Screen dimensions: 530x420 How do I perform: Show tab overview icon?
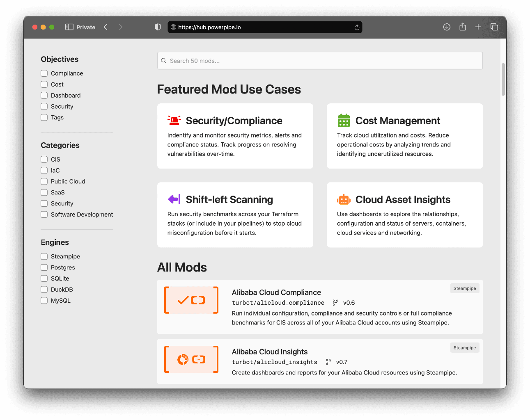[494, 27]
